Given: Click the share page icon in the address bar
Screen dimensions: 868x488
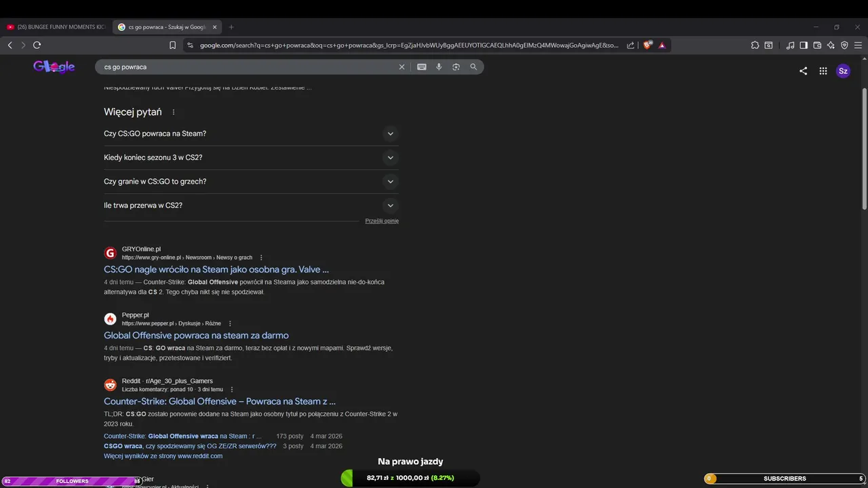Looking at the screenshot, I should coord(631,45).
